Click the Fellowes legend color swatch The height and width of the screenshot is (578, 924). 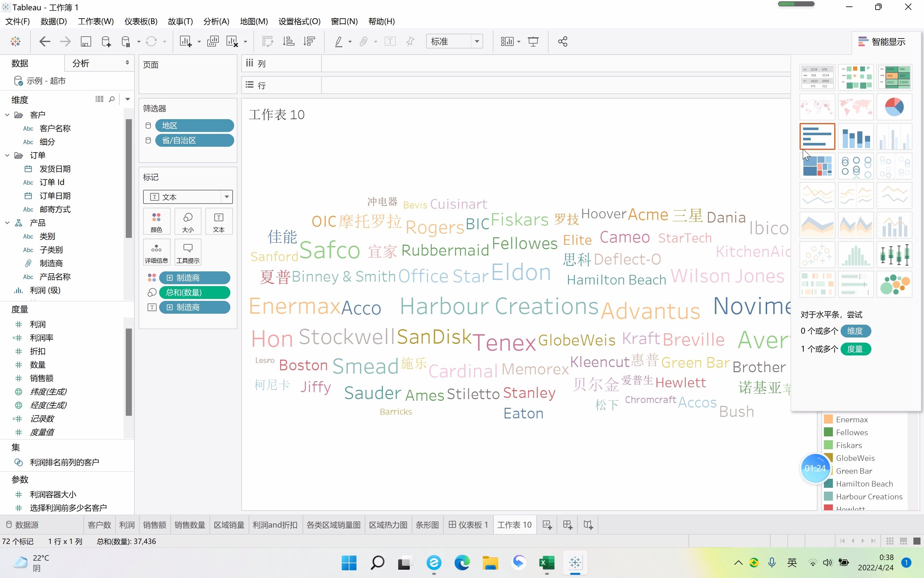(828, 432)
